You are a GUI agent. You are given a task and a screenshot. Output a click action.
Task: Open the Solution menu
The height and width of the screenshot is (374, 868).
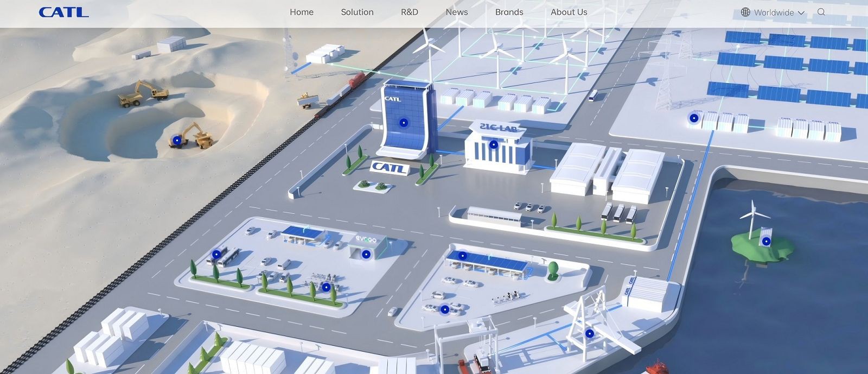click(357, 12)
